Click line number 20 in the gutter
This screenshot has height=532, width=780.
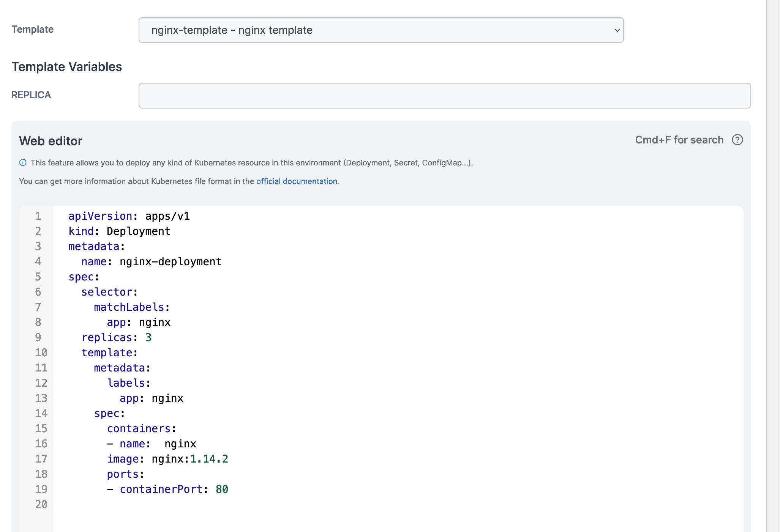tap(41, 504)
